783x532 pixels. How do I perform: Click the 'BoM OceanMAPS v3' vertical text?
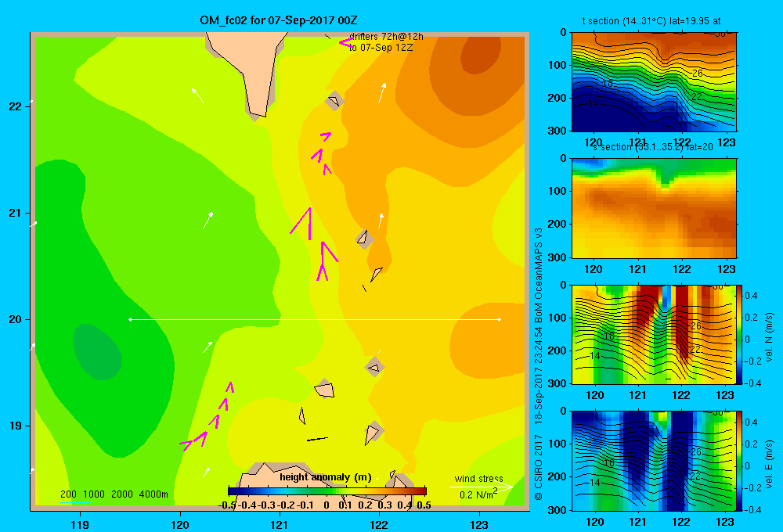click(x=539, y=275)
